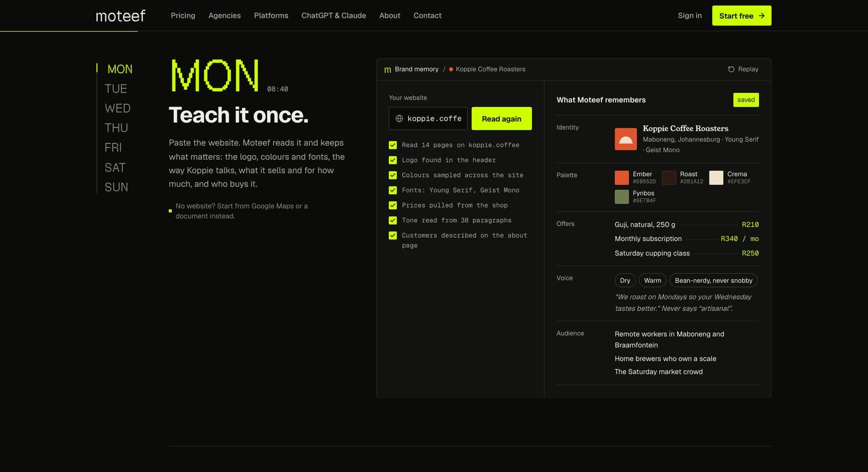Open the Pricing menu item

(183, 16)
